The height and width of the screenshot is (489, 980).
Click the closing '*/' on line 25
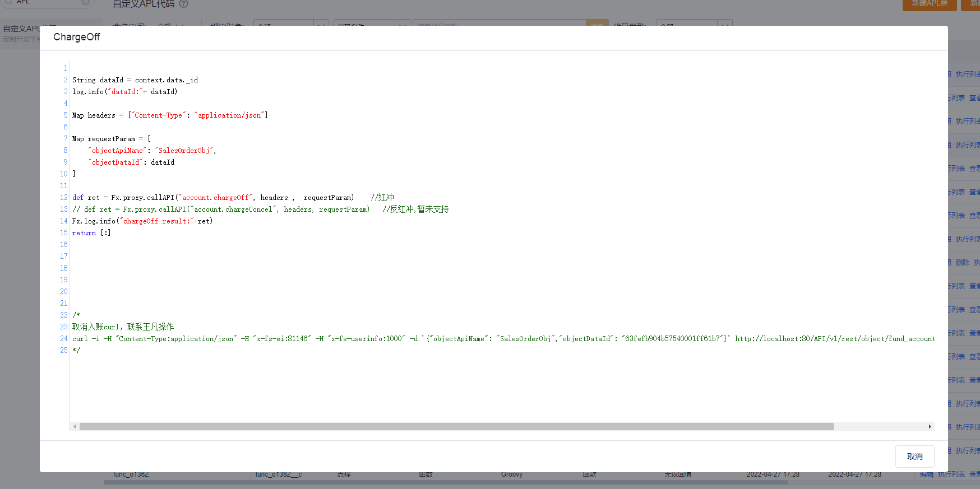coord(76,351)
